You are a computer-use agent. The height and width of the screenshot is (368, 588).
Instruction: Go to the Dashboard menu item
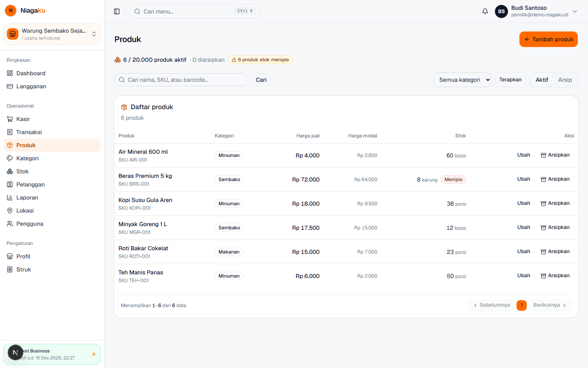[52, 73]
